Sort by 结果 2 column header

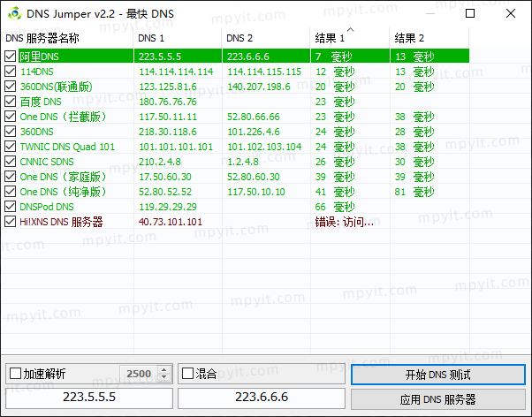tap(429, 38)
